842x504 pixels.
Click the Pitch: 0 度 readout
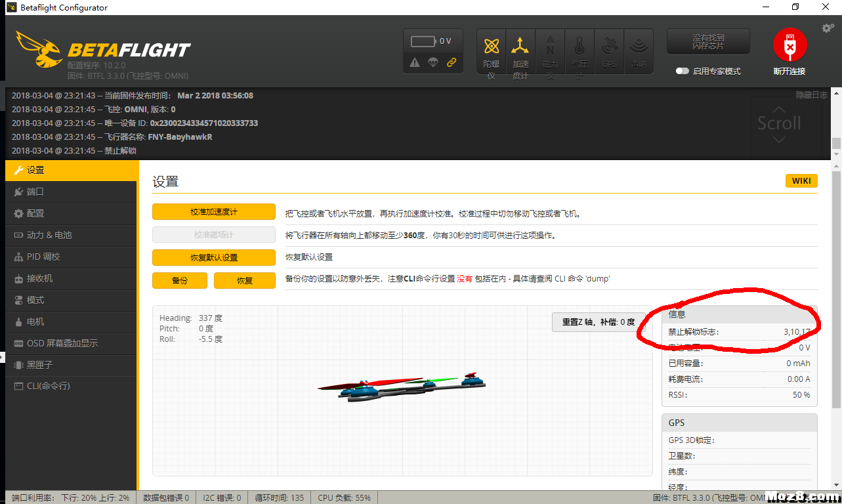coord(186,329)
